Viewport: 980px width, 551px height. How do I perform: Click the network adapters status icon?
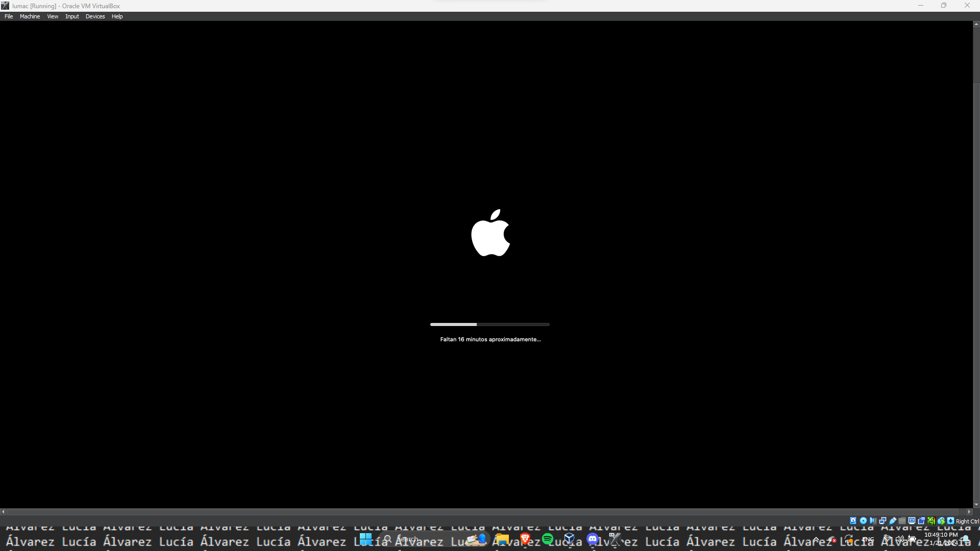(x=883, y=521)
